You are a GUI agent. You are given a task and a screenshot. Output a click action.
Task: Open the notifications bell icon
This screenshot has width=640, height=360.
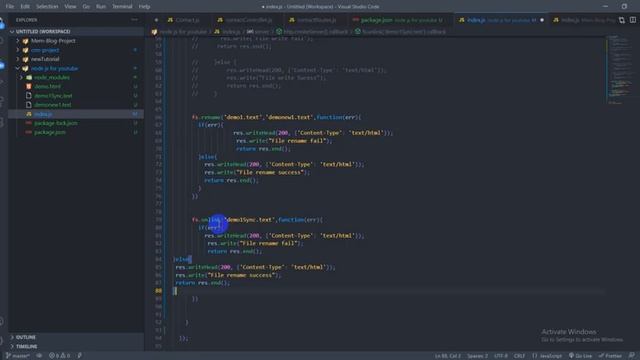(x=632, y=356)
